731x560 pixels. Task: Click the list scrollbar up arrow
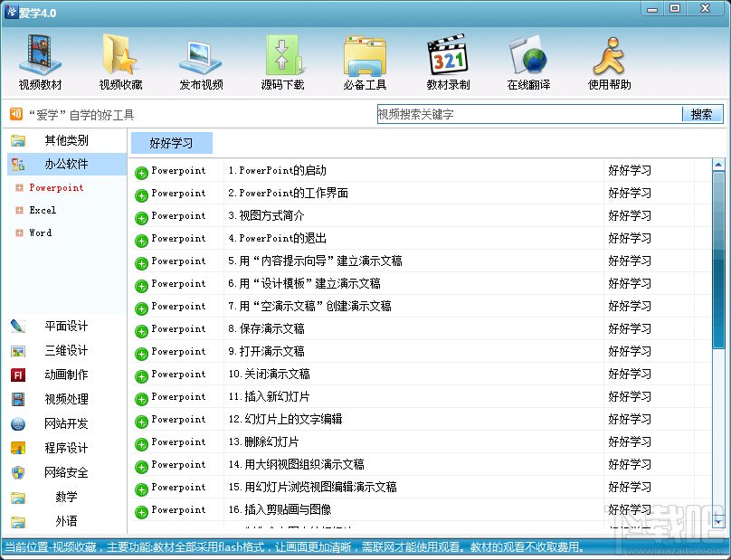718,165
